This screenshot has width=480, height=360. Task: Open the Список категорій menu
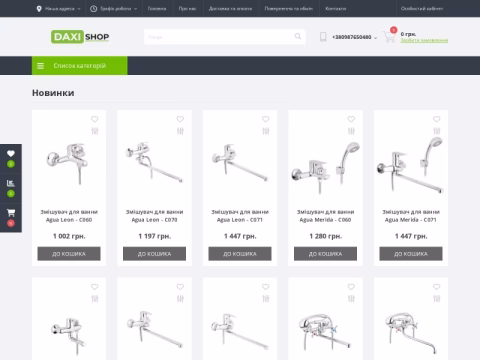(x=80, y=66)
